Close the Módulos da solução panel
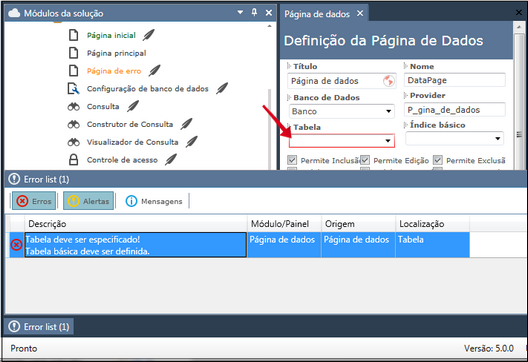528x362 pixels. click(x=269, y=13)
